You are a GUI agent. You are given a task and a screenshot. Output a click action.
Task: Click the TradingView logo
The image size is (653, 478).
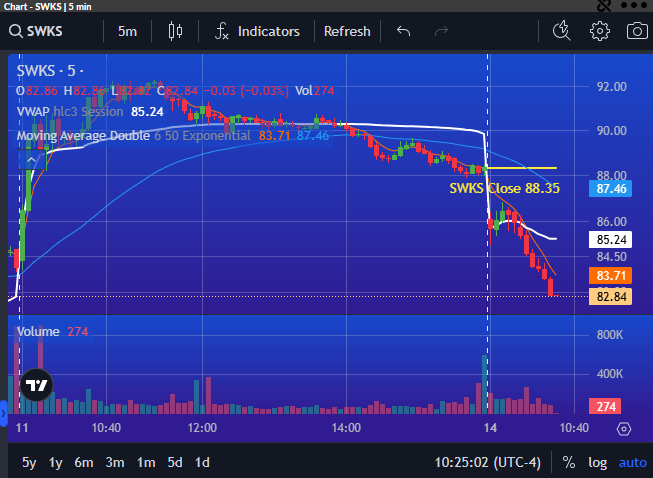click(37, 385)
